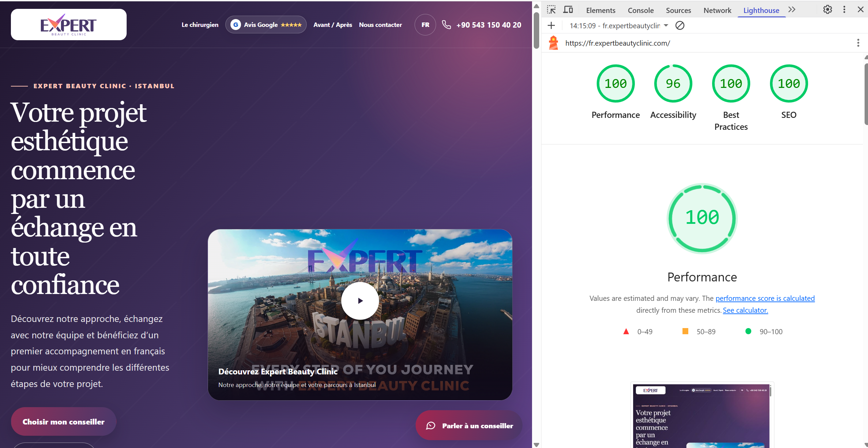868x448 pixels.
Task: Click the phone handset icon in header
Action: click(446, 25)
